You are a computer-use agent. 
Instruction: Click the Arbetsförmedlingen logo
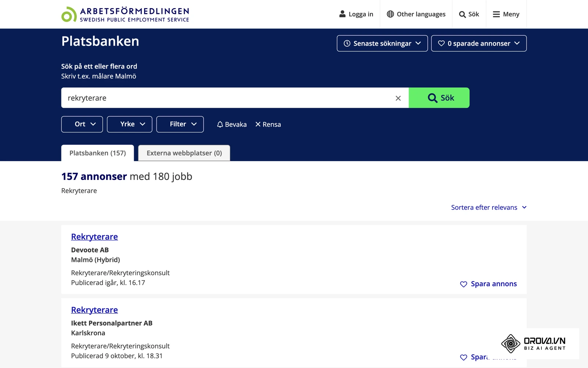pos(125,14)
